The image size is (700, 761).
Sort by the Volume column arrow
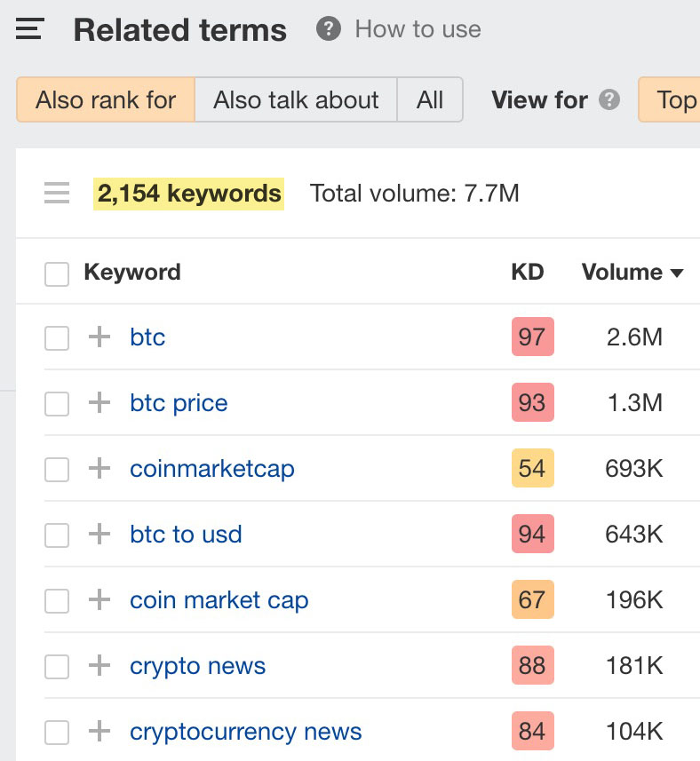click(677, 273)
